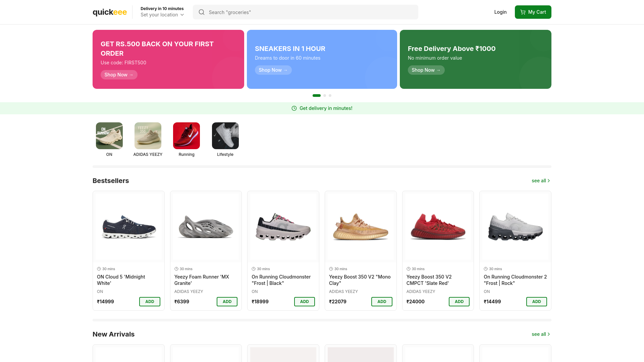The height and width of the screenshot is (362, 644).
Task: Go to second carousel slide dot
Action: tap(325, 96)
